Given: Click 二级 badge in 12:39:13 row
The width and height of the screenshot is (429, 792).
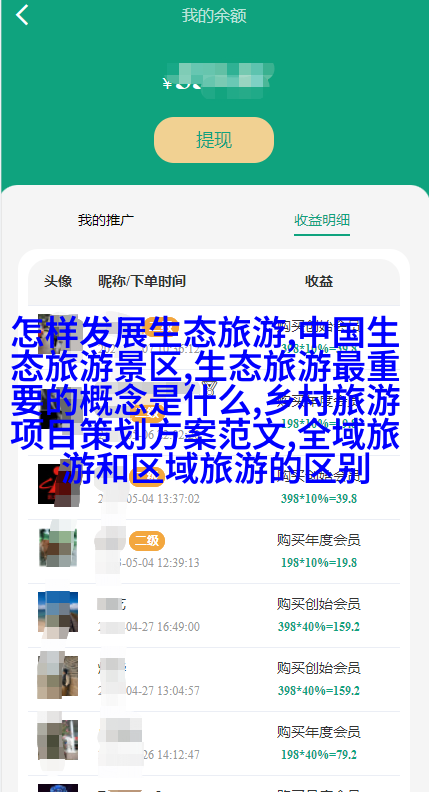Looking at the screenshot, I should click(147, 541).
